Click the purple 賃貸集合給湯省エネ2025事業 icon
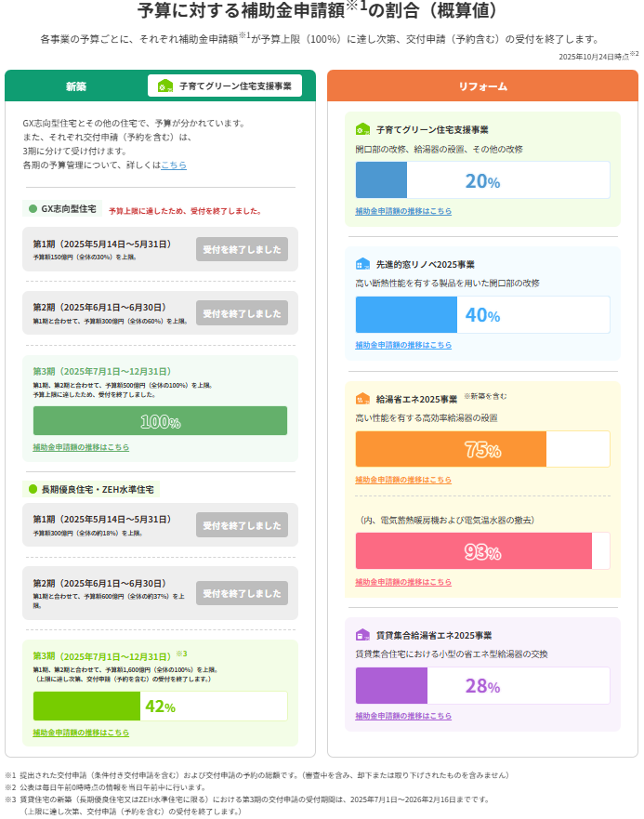This screenshot has height=819, width=644. click(362, 635)
